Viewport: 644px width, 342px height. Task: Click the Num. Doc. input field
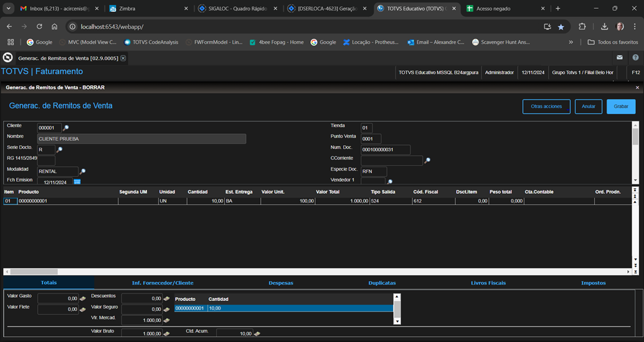386,150
